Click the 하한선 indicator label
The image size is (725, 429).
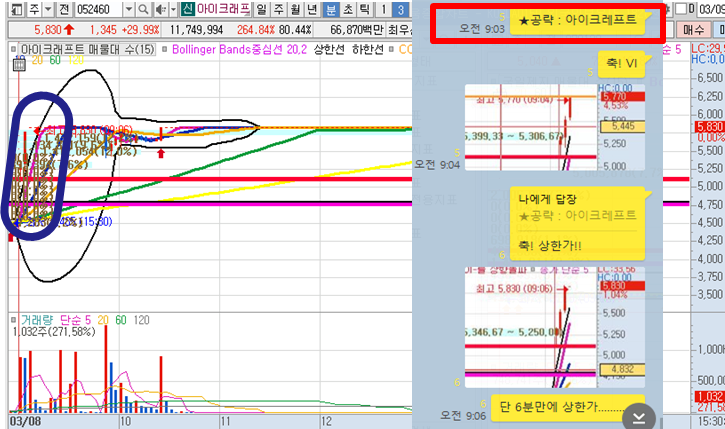coord(368,49)
